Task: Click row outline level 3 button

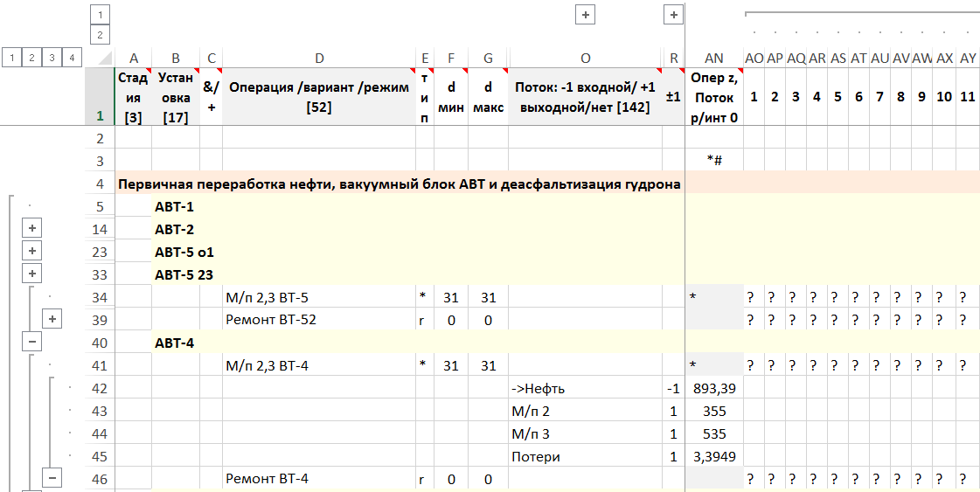Action: click(x=52, y=58)
